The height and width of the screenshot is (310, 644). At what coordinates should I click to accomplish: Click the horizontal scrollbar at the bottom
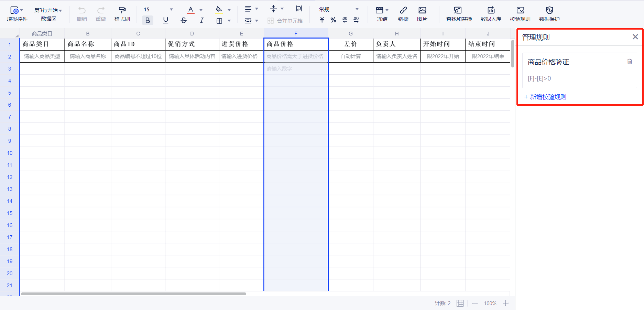133,294
